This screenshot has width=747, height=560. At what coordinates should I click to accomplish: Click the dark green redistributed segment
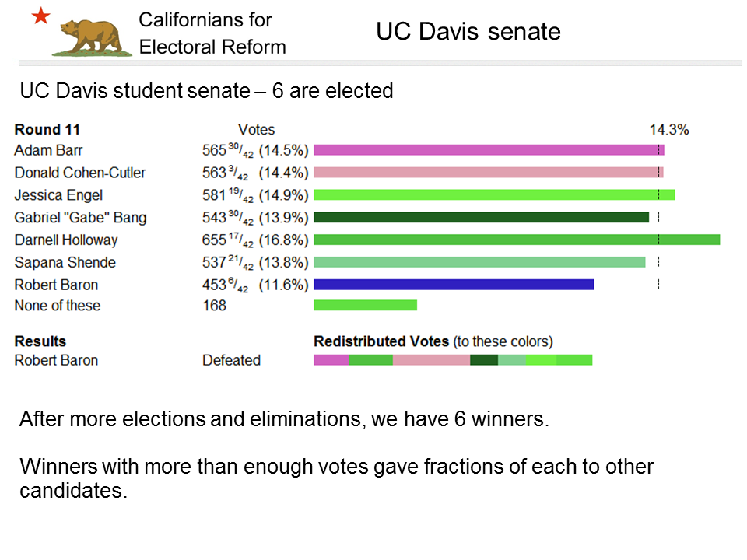click(x=484, y=360)
